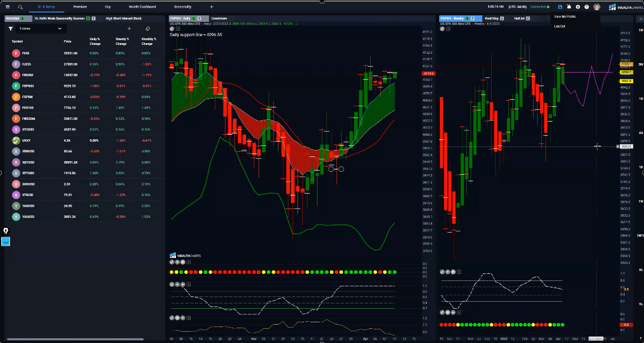Click the UVXY symbol logo
The image size is (644, 343).
pos(16,141)
